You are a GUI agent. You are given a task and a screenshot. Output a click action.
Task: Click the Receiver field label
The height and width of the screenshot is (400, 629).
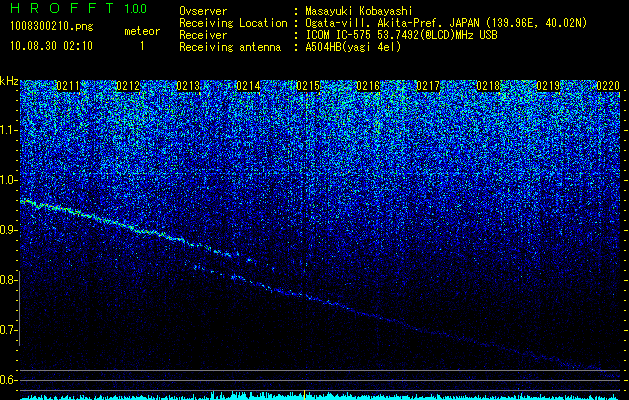[x=203, y=35]
